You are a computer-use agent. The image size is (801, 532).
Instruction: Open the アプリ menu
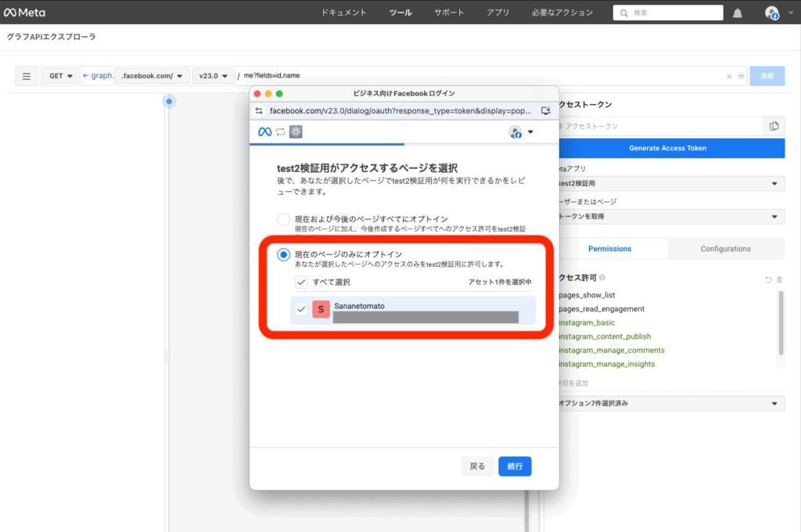(x=498, y=13)
